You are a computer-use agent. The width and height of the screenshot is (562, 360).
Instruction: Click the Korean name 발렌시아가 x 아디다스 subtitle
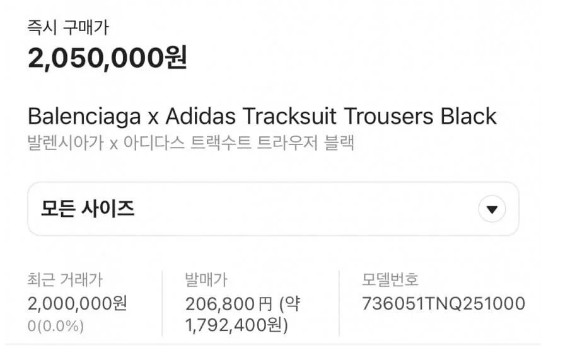191,143
